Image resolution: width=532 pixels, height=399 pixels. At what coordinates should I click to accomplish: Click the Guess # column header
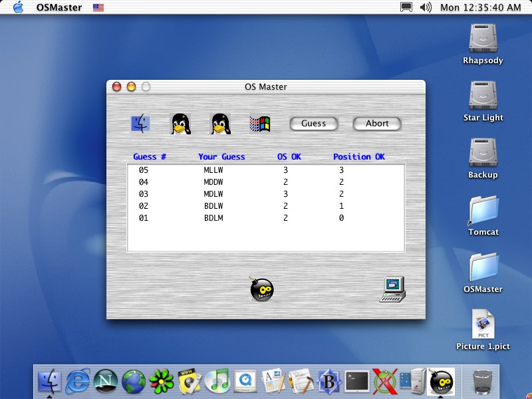coord(150,157)
